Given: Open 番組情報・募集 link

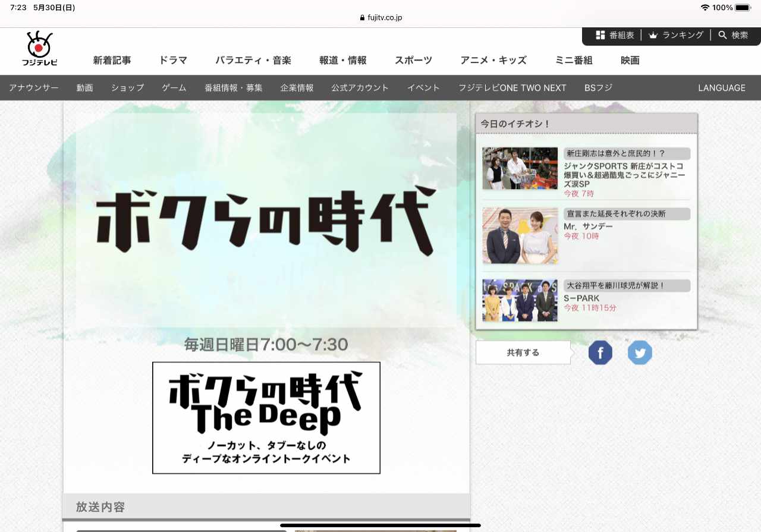Looking at the screenshot, I should pyautogui.click(x=234, y=88).
